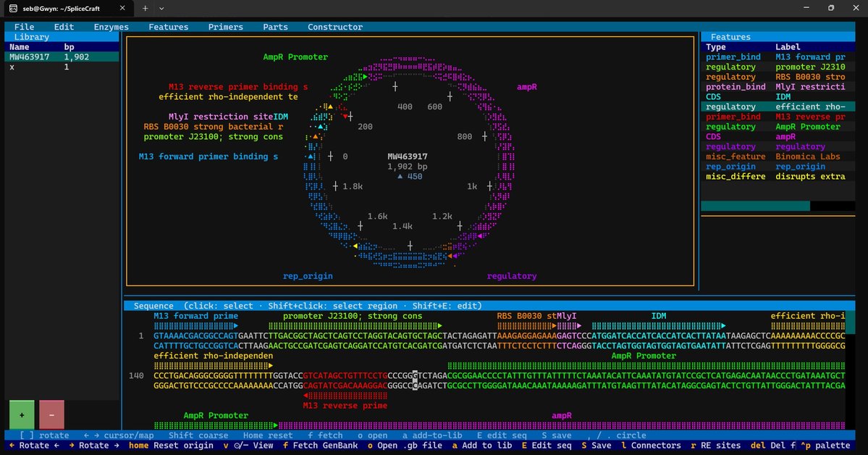Select regulatory AmpR Promoter feature row
The image size is (868, 455).
click(x=778, y=126)
